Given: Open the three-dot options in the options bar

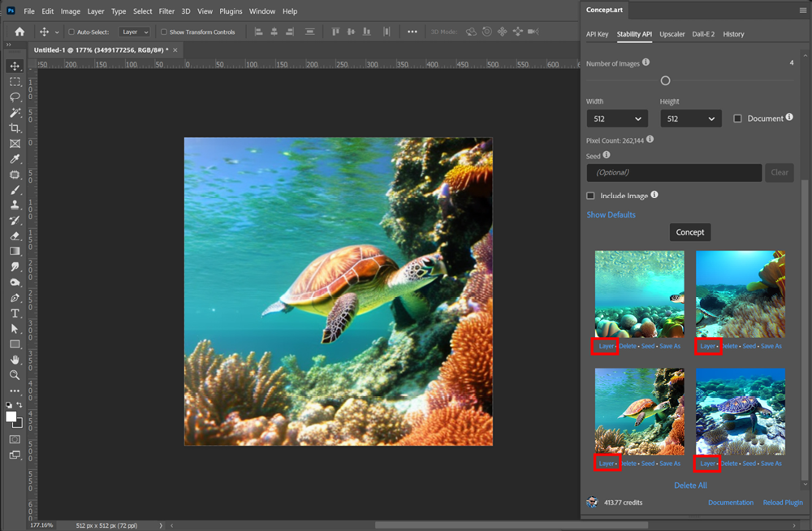Looking at the screenshot, I should 412,32.
